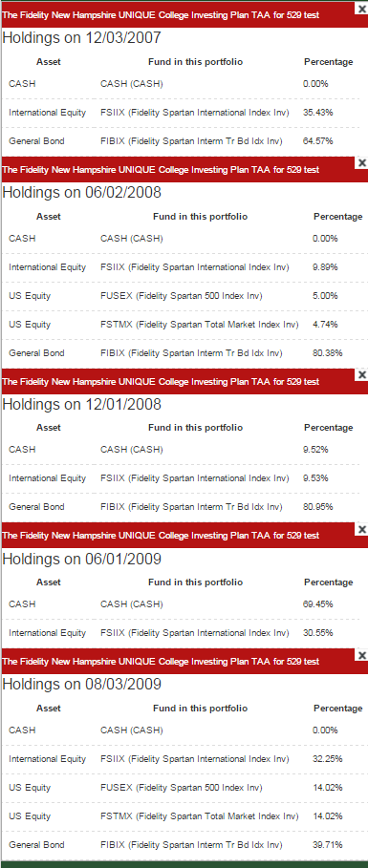Close the 12/01/2008 holdings panel
Screen dimensions: 368x868
click(362, 374)
